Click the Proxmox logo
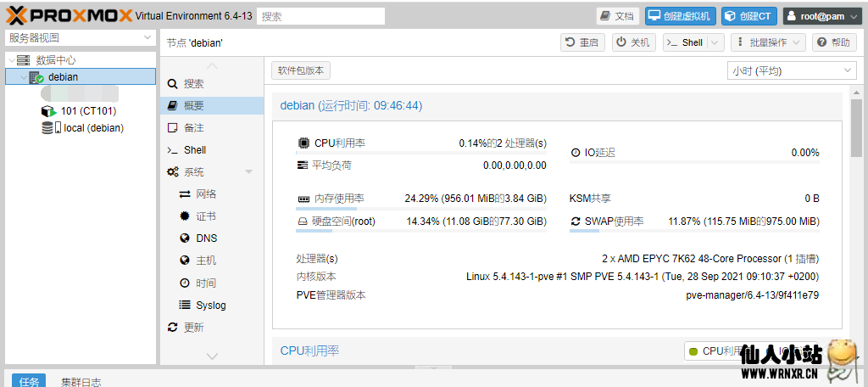 (x=70, y=15)
